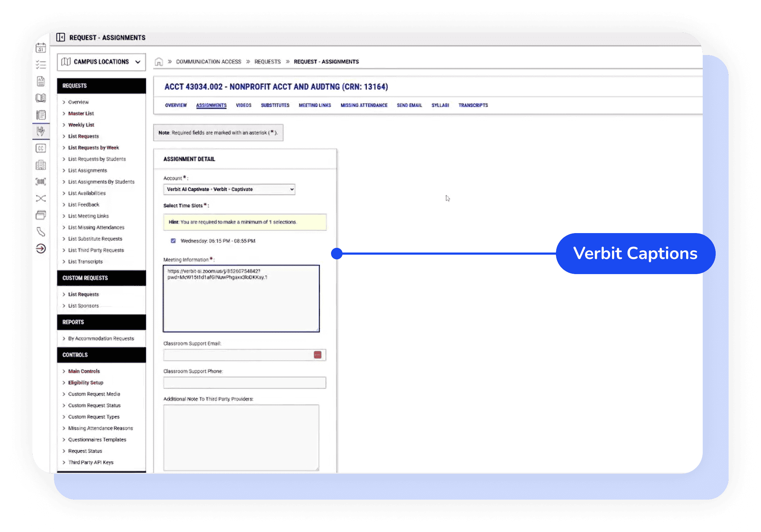Image resolution: width=761 pixels, height=532 pixels.
Task: Select the sign language hand icon
Action: click(x=41, y=131)
